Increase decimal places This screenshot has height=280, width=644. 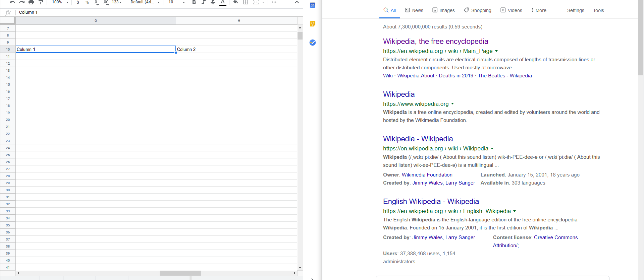(x=106, y=2)
